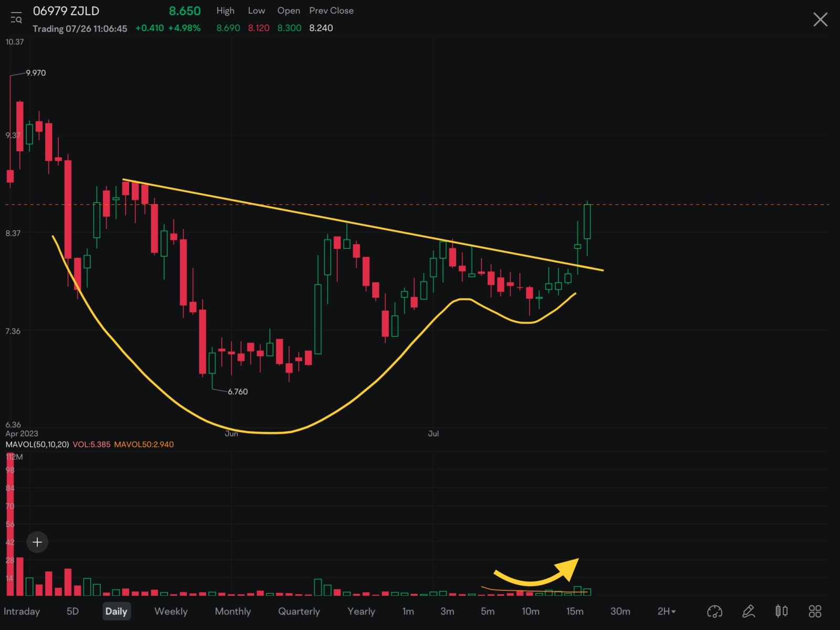Close the chart view with X
Viewport: 840px width, 630px height.
tap(820, 20)
